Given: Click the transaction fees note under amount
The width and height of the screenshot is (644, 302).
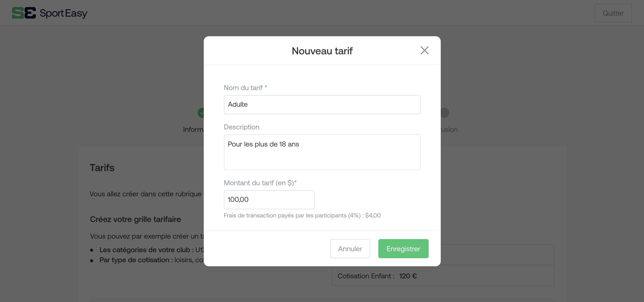Looking at the screenshot, I should tap(302, 215).
